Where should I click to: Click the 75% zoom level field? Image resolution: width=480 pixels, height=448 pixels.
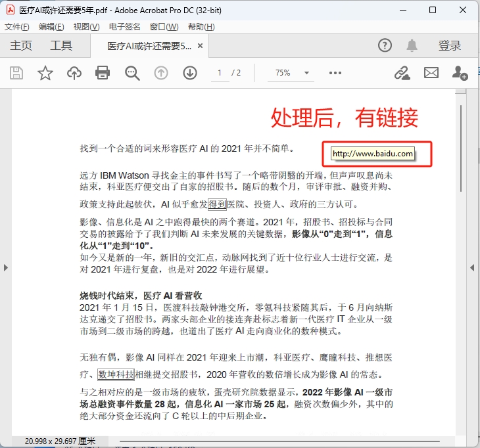pyautogui.click(x=283, y=73)
